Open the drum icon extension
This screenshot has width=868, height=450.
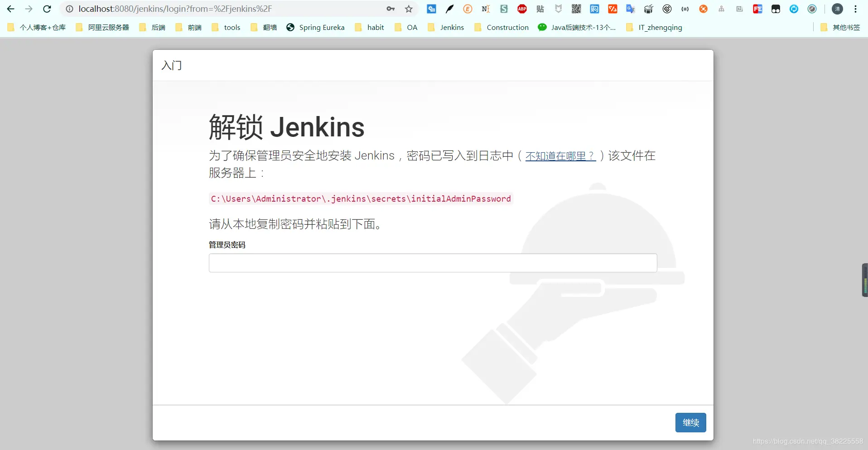(x=649, y=9)
